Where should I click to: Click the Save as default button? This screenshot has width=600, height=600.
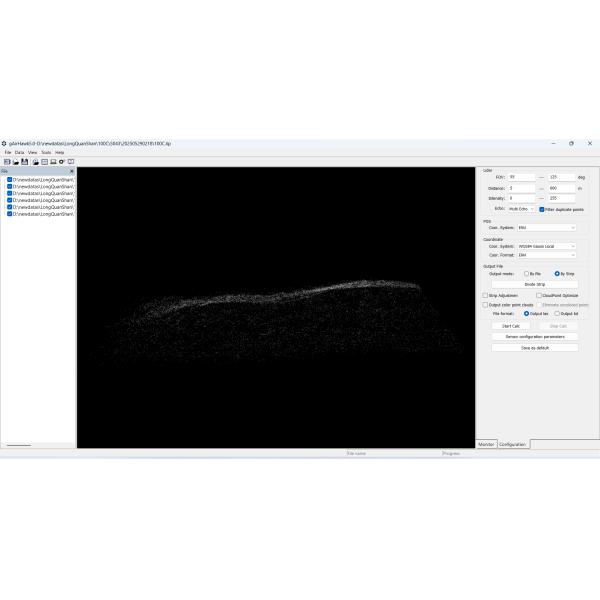tap(535, 348)
